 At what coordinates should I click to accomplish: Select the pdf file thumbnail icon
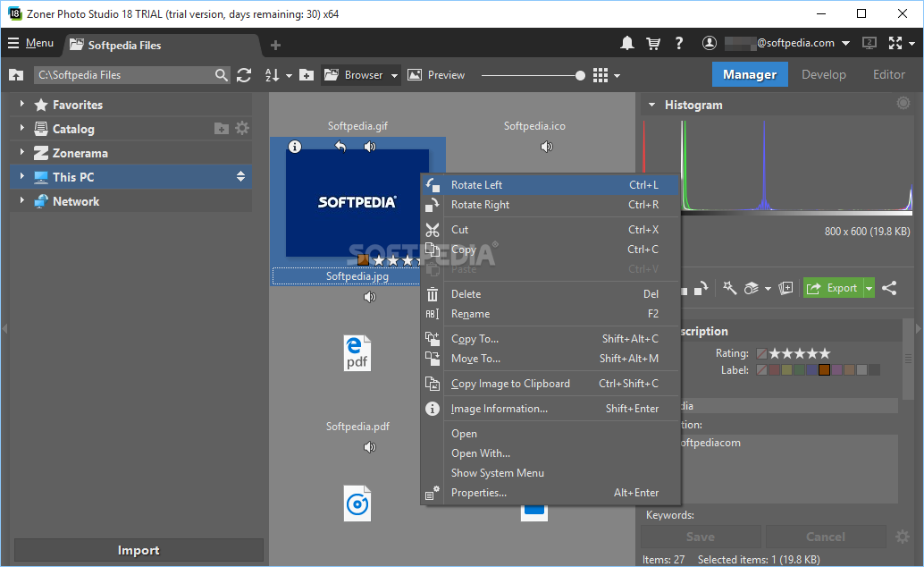357,353
